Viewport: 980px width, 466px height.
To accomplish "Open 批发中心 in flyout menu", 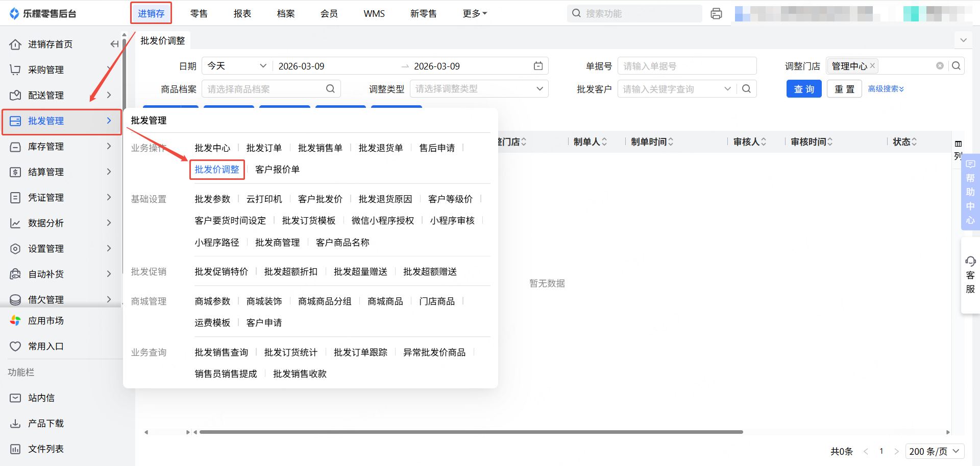I will tap(212, 148).
